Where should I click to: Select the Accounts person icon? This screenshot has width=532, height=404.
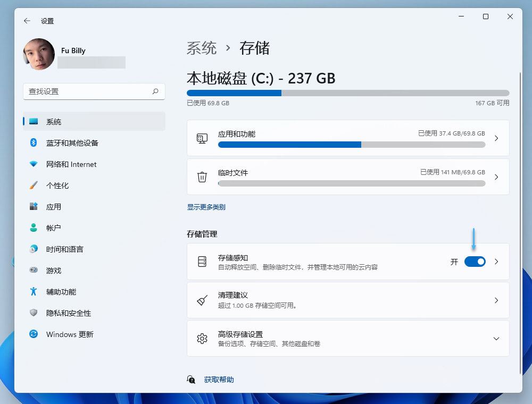[34, 228]
